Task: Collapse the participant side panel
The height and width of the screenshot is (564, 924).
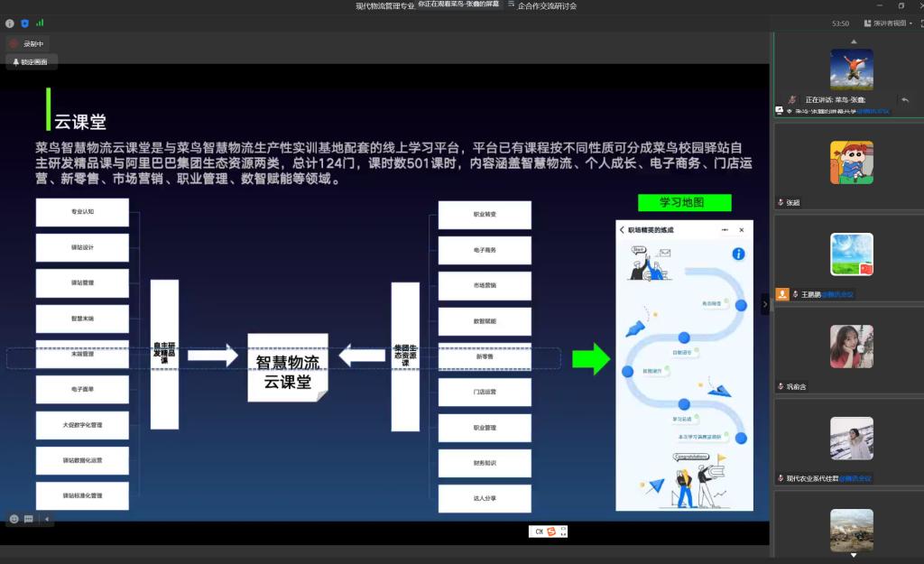Action: 765,305
